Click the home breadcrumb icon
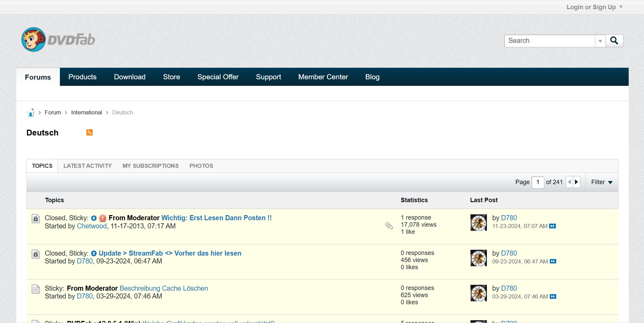 [31, 113]
